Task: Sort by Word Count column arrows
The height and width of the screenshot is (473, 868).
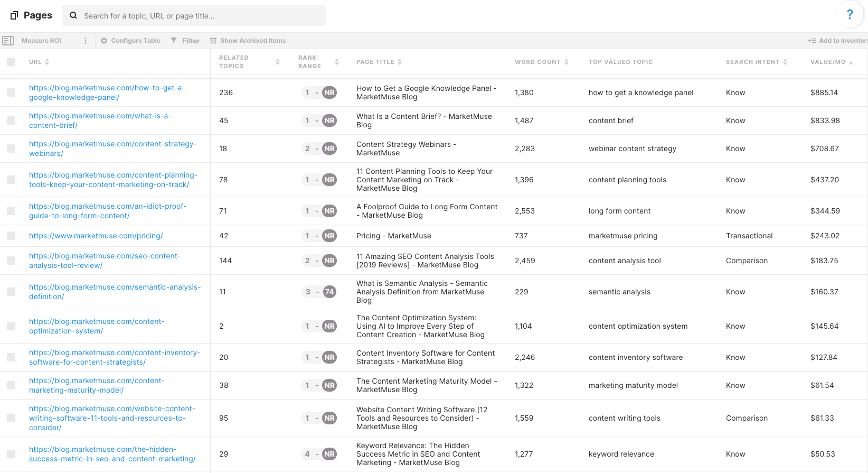Action: (x=567, y=62)
